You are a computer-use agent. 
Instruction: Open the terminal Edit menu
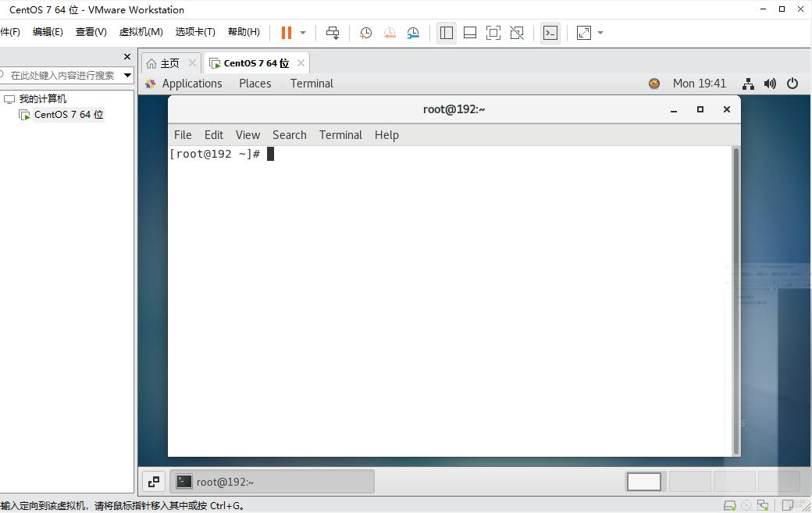[214, 135]
